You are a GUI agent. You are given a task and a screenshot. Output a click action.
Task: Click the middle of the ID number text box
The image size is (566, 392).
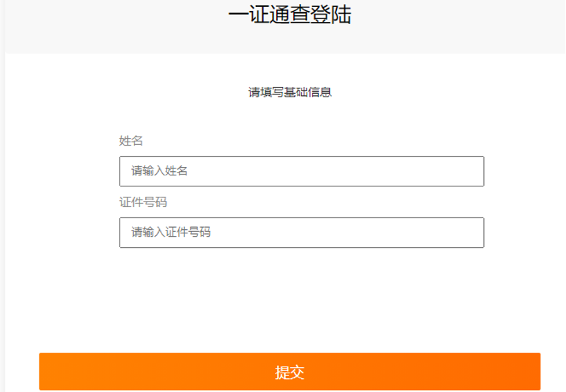point(302,233)
